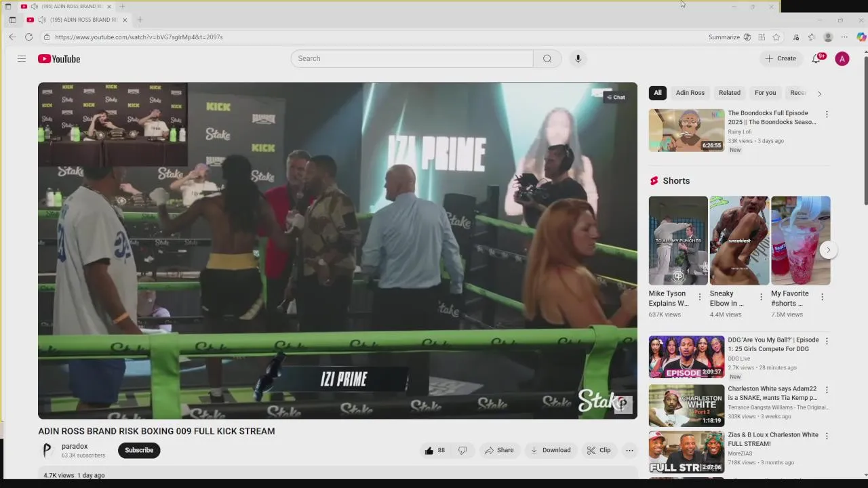
Task: Close the ADIN ROSS tab in back window
Action: point(108,6)
